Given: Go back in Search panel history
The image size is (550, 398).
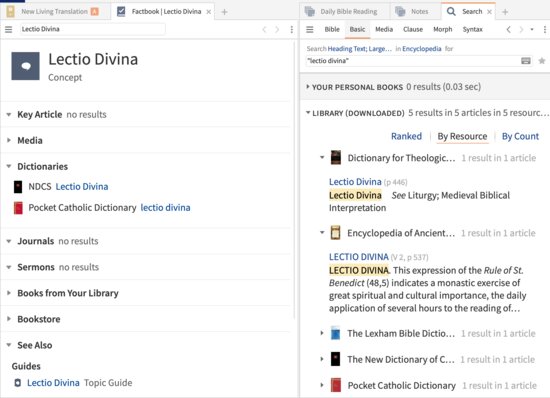Looking at the screenshot, I should (x=509, y=29).
